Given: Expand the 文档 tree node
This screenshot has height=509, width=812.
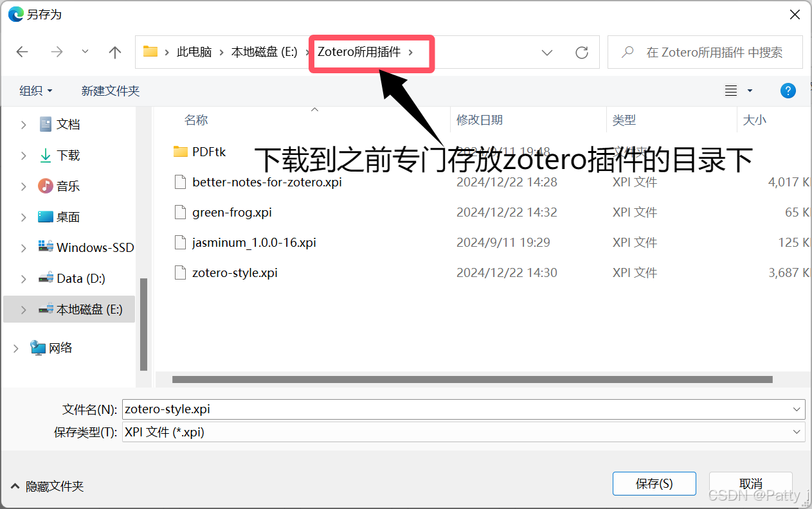Looking at the screenshot, I should point(24,125).
